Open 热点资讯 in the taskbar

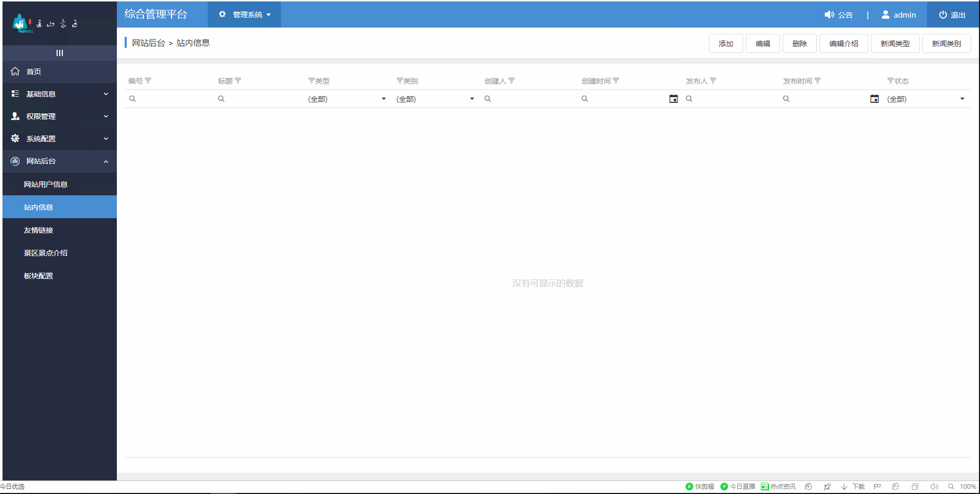pyautogui.click(x=777, y=487)
